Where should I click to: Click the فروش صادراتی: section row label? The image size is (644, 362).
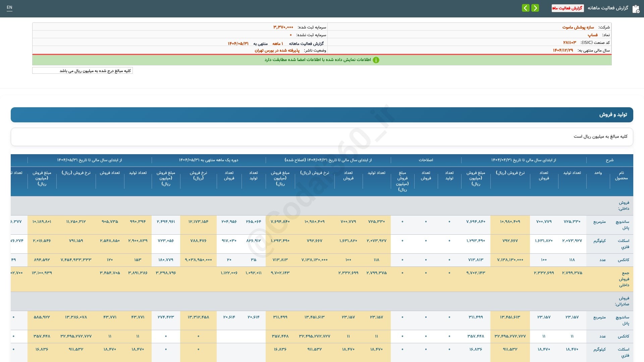[622, 301]
